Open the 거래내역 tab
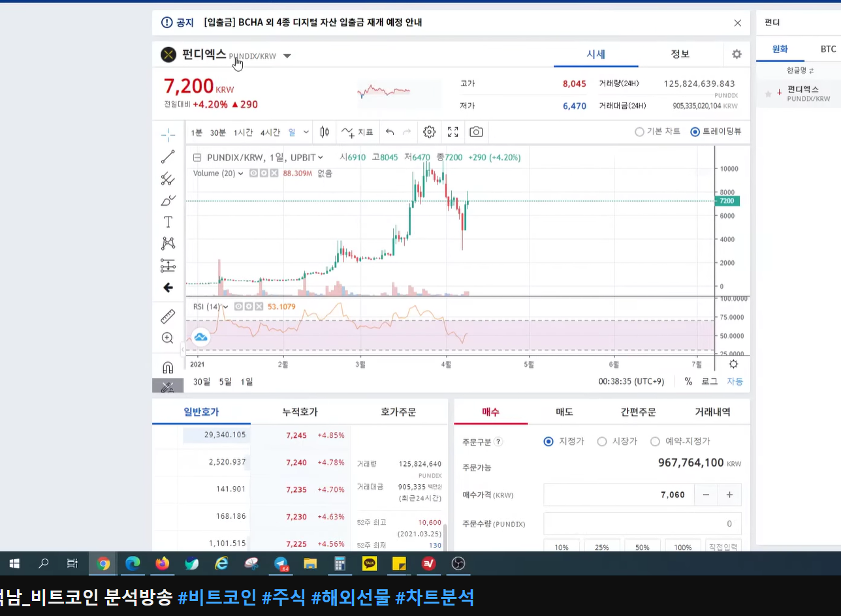Viewport: 841px width, 616px height. 713,412
